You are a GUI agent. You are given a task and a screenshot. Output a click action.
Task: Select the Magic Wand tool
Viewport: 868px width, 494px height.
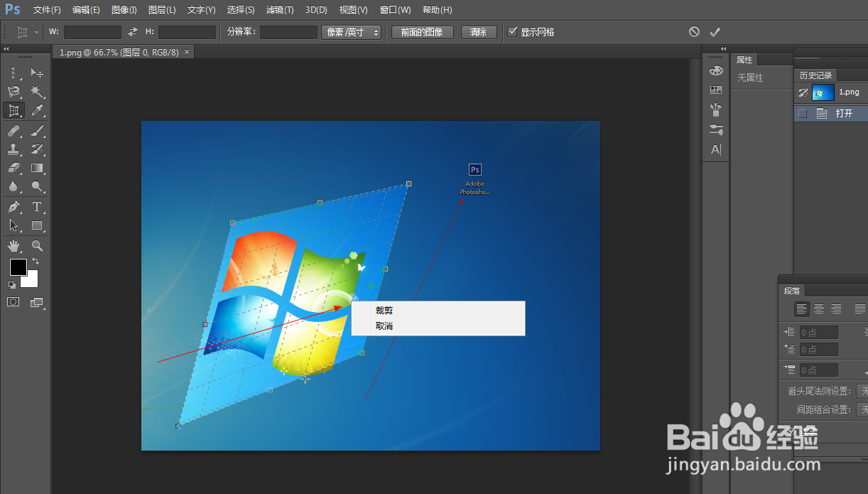[37, 92]
